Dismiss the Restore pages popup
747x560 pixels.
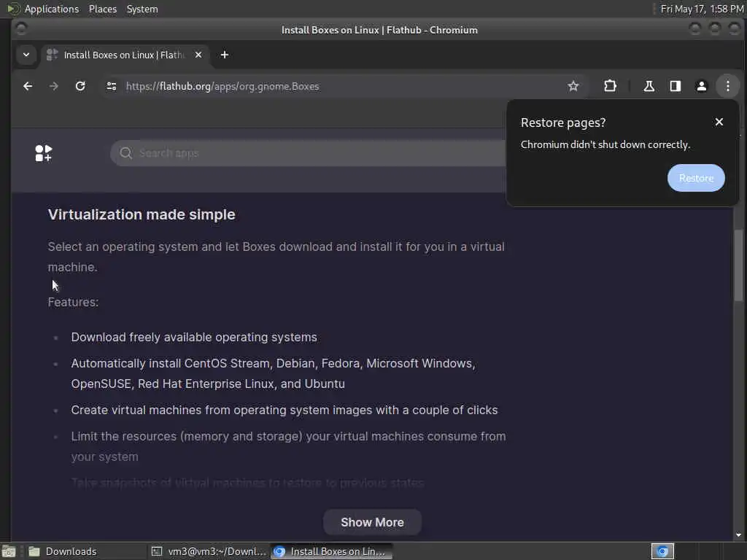click(x=719, y=122)
